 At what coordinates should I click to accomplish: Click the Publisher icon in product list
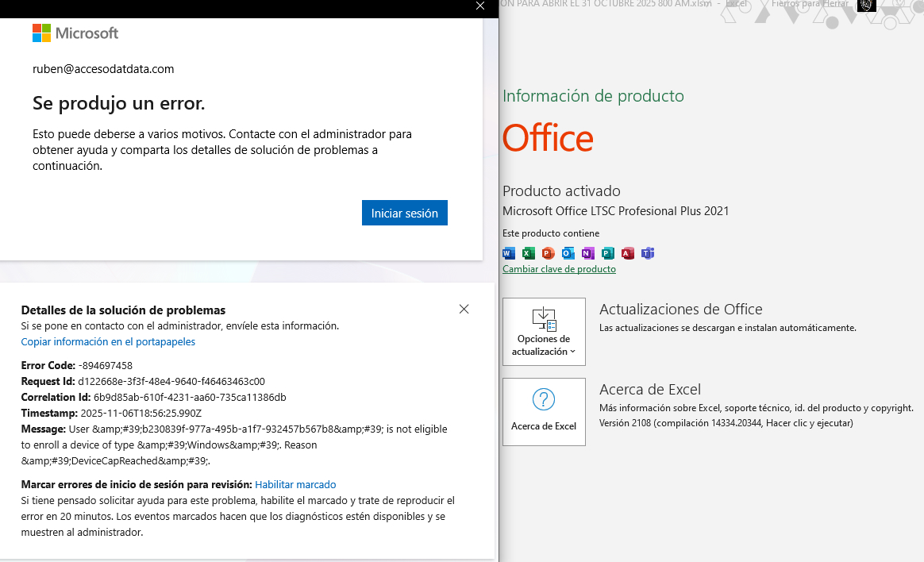[608, 253]
